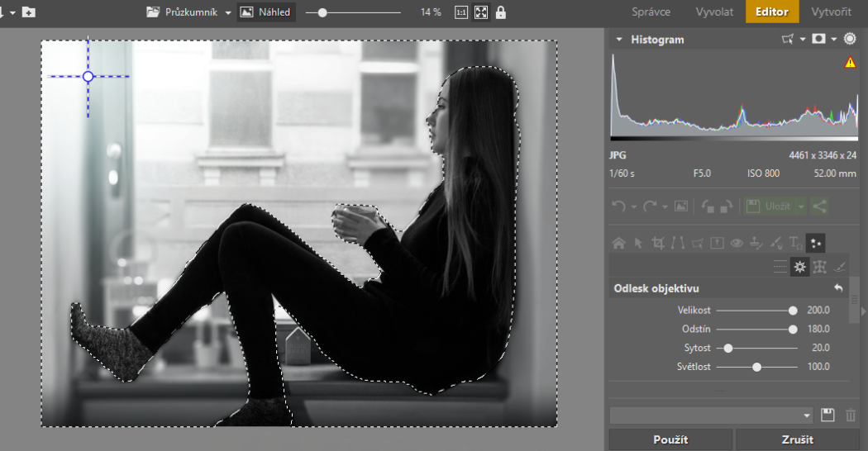Image resolution: width=868 pixels, height=451 pixels.
Task: Reset Odlesk objektivu with the arrow icon
Action: click(839, 287)
